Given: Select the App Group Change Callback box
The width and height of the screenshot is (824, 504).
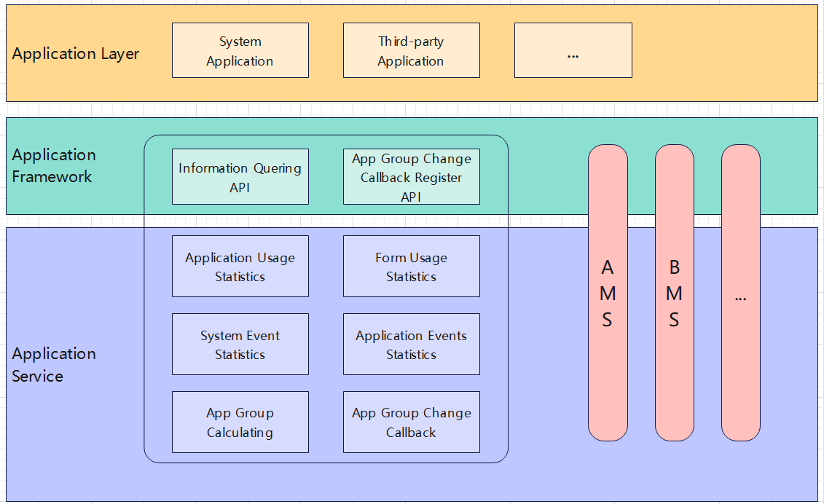Looking at the screenshot, I should point(411,422).
